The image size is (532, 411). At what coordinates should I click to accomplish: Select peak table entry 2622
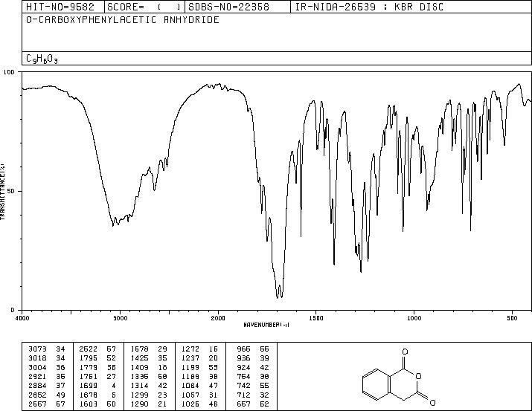click(x=89, y=349)
